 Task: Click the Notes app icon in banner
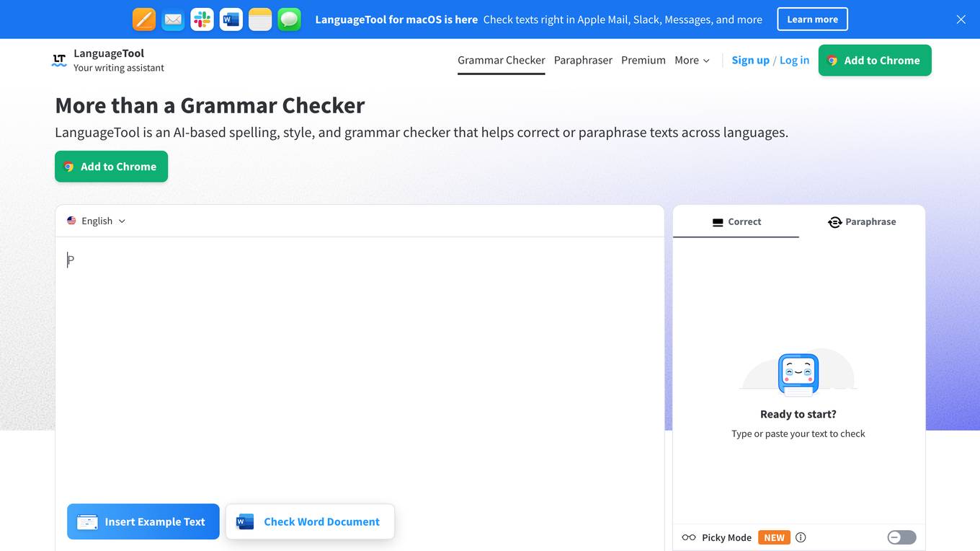click(260, 19)
